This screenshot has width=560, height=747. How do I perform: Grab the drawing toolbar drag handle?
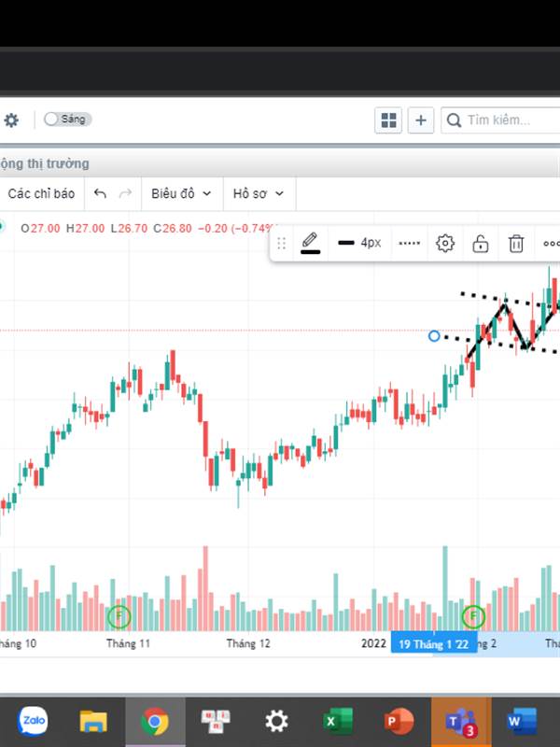(x=282, y=244)
